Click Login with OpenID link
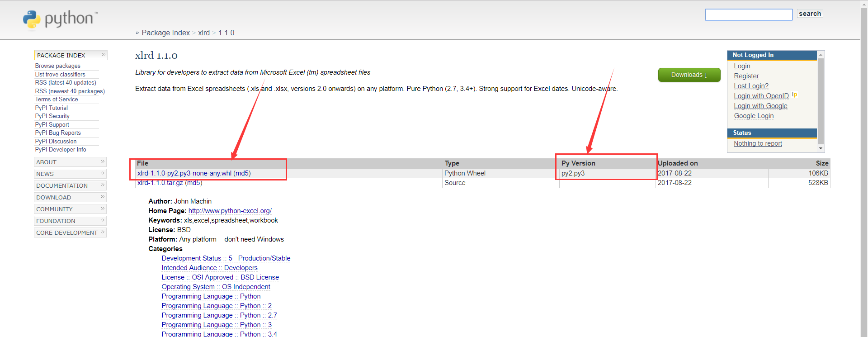This screenshot has height=337, width=868. point(761,96)
